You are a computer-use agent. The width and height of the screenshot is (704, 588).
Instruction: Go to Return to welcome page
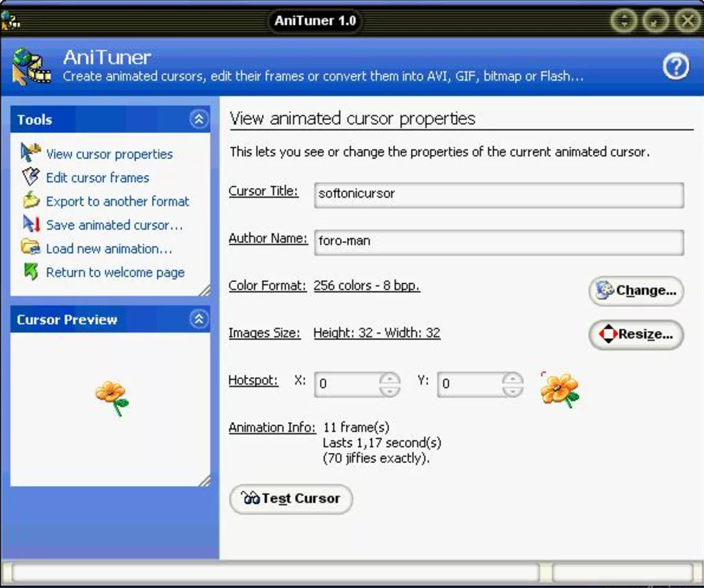pos(115,272)
